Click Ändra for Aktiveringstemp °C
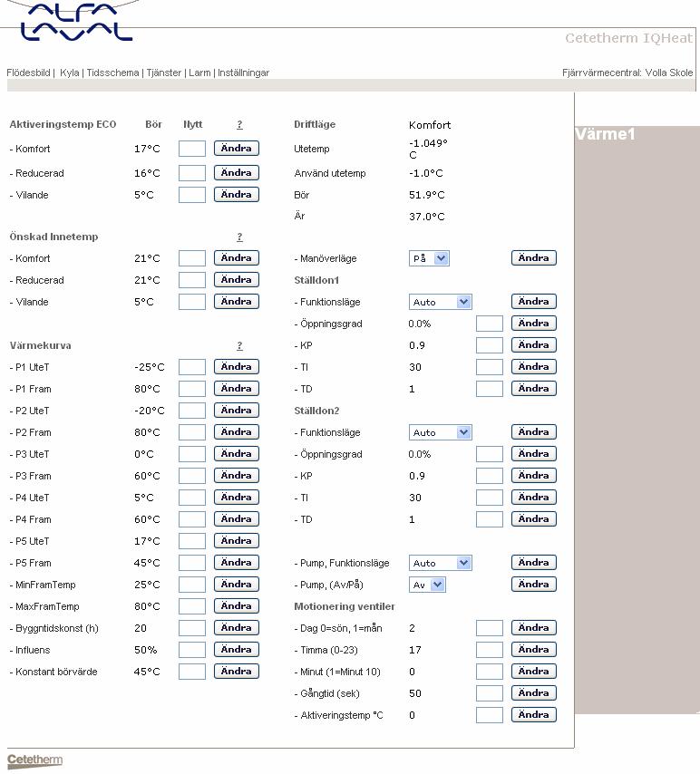The width and height of the screenshot is (700, 774). pos(533,714)
